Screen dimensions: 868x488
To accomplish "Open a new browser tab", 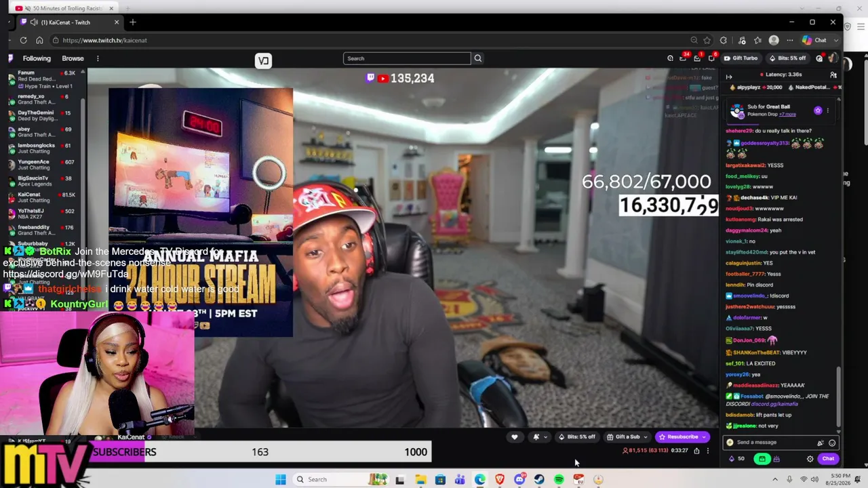I will (x=133, y=22).
